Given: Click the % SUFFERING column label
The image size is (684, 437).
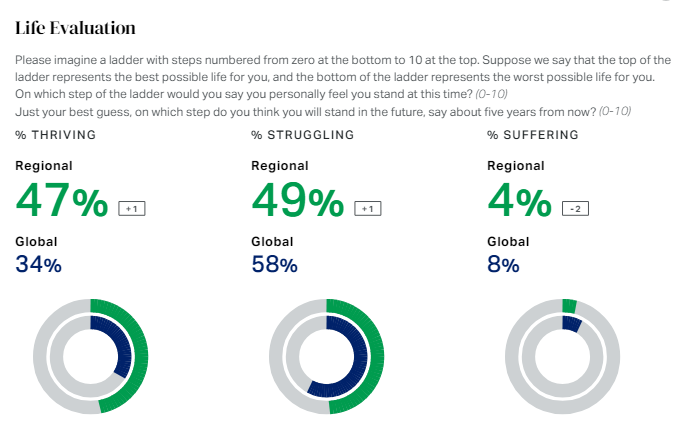Looking at the screenshot, I should 533,134.
